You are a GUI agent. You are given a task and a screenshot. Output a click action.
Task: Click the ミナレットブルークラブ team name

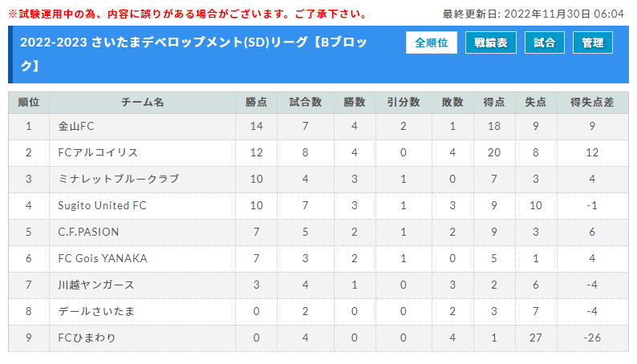coord(118,179)
